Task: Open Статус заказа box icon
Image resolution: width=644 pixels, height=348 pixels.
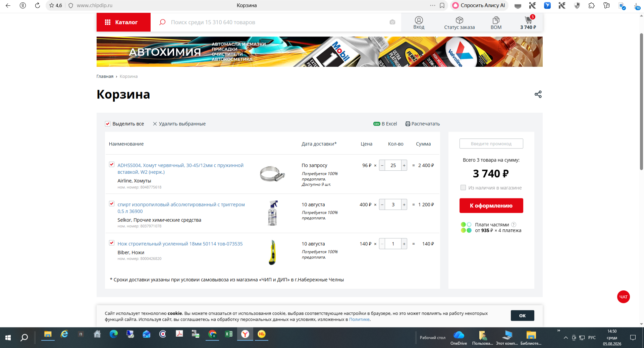Action: [x=459, y=20]
